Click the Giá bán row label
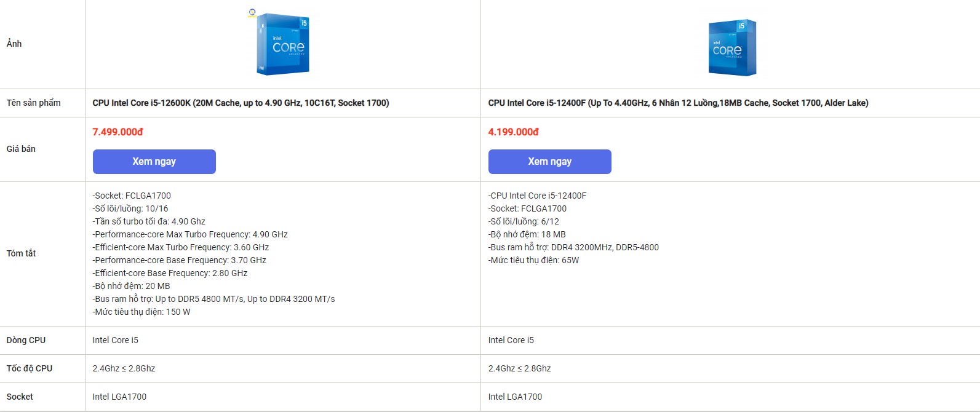The image size is (980, 412). tap(22, 149)
